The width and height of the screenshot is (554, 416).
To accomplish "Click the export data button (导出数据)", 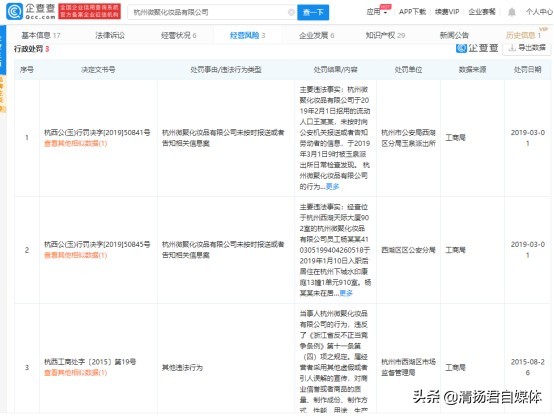I will pyautogui.click(x=527, y=48).
